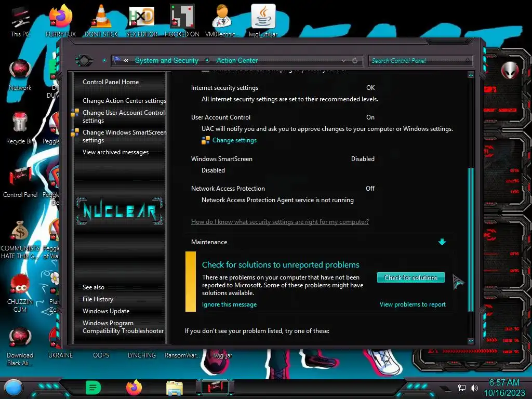Click the scrollbar up arrow in Action Center
The image size is (532, 399).
click(x=471, y=75)
